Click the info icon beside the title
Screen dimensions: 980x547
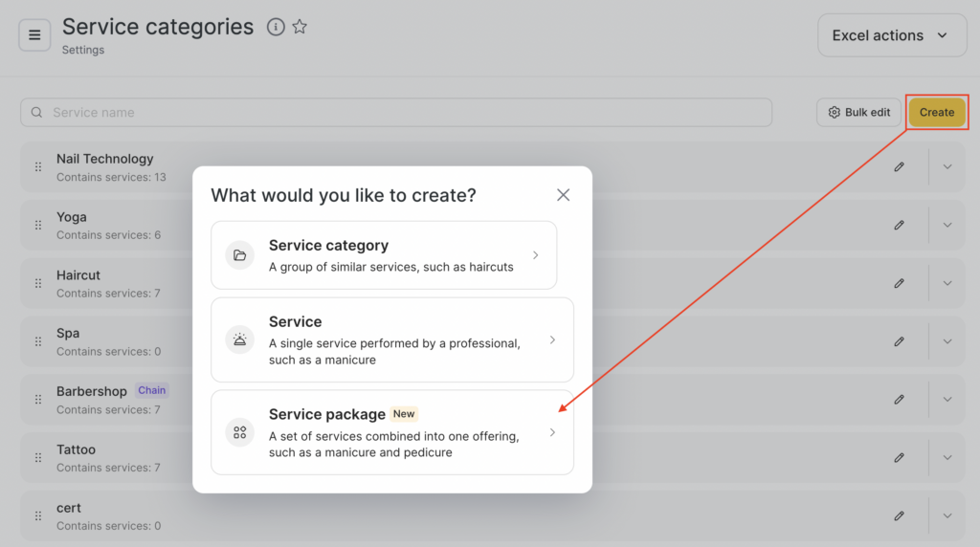point(276,27)
